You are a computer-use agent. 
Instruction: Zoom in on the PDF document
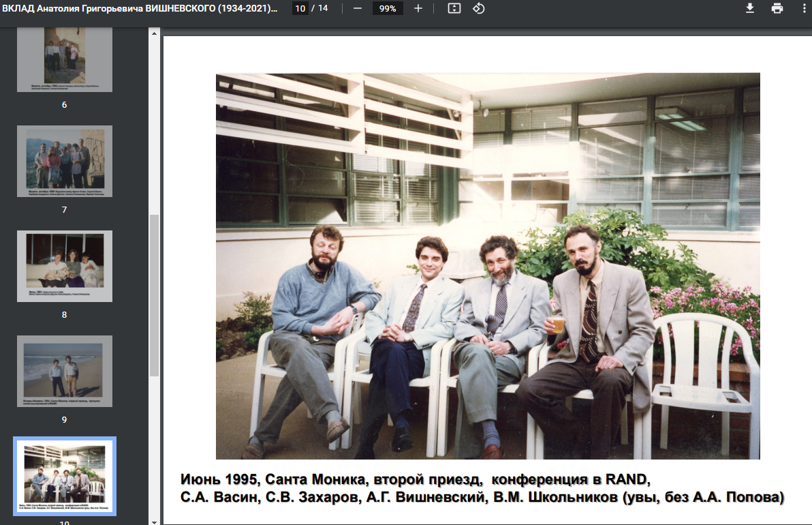tap(418, 8)
